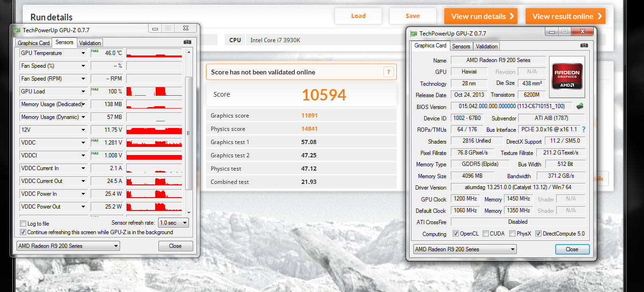Image resolution: width=644 pixels, height=292 pixels.
Task: Click the MAX indicator on the VDDC value
Action: click(x=95, y=141)
